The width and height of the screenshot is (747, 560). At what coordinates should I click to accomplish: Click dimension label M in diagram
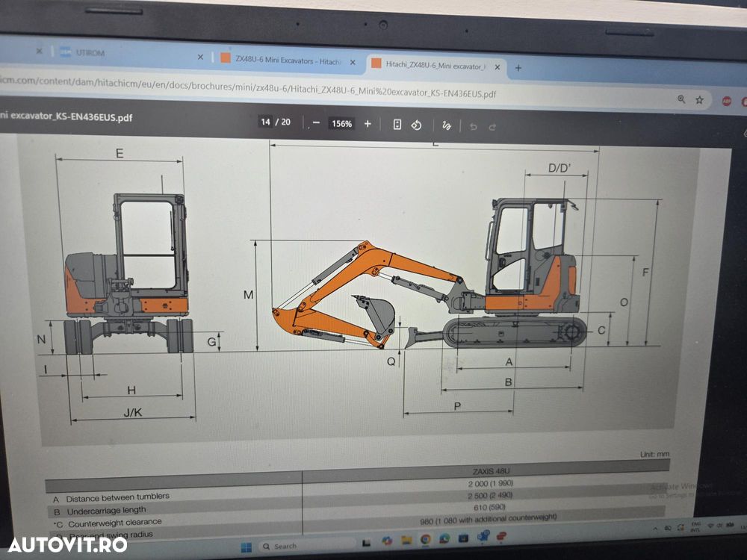248,295
